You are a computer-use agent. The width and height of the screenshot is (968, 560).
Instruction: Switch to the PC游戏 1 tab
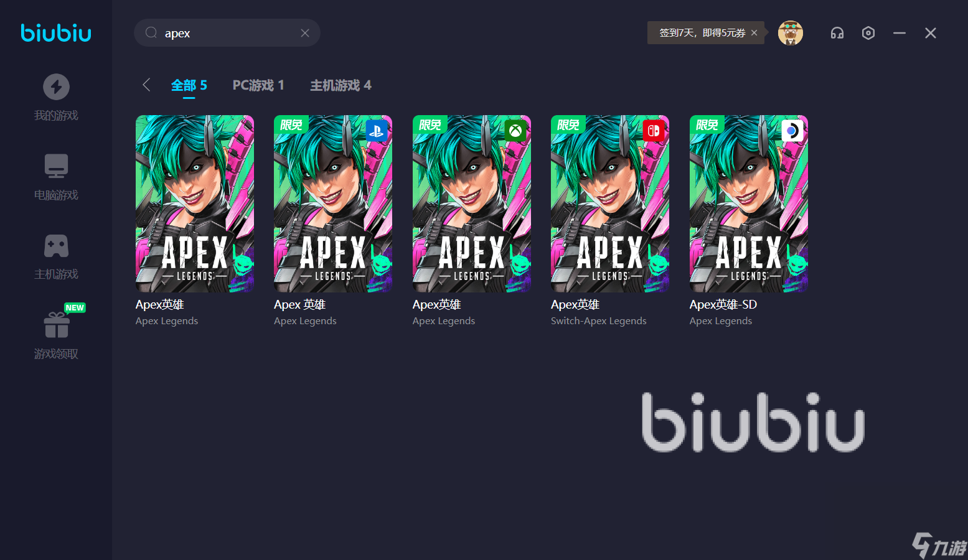pyautogui.click(x=258, y=85)
